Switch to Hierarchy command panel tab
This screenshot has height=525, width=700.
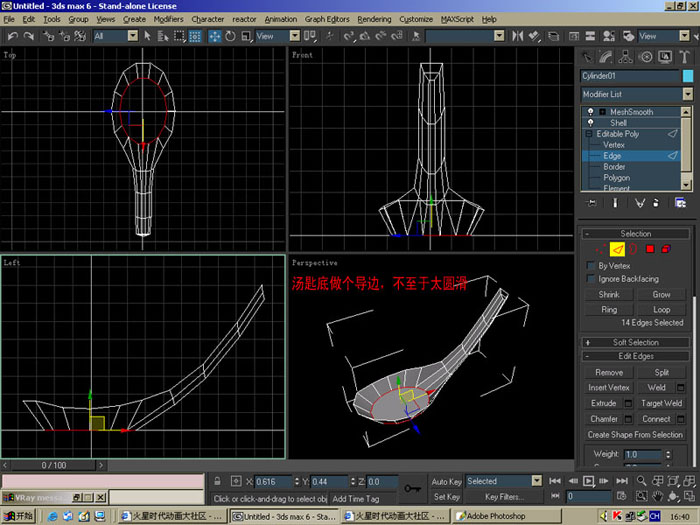[x=625, y=57]
